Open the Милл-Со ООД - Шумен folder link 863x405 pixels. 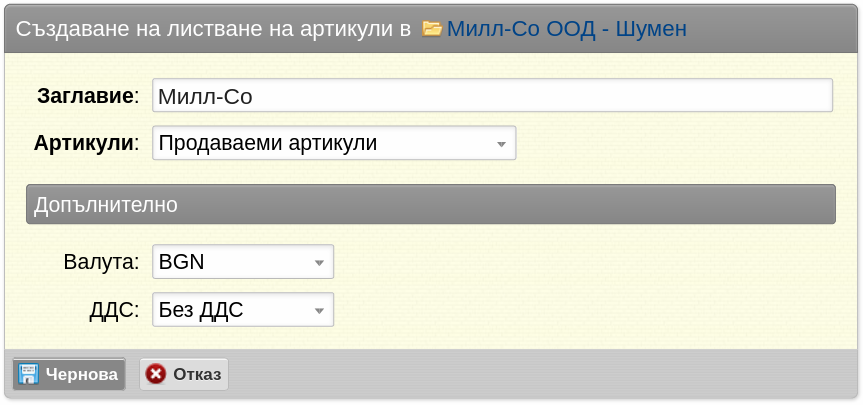pyautogui.click(x=566, y=29)
